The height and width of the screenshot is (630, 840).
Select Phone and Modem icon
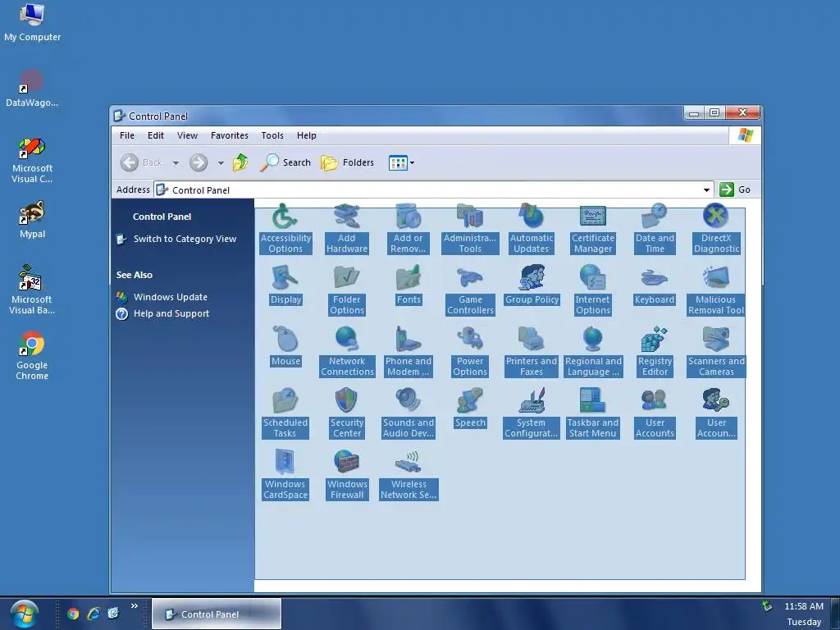(409, 353)
